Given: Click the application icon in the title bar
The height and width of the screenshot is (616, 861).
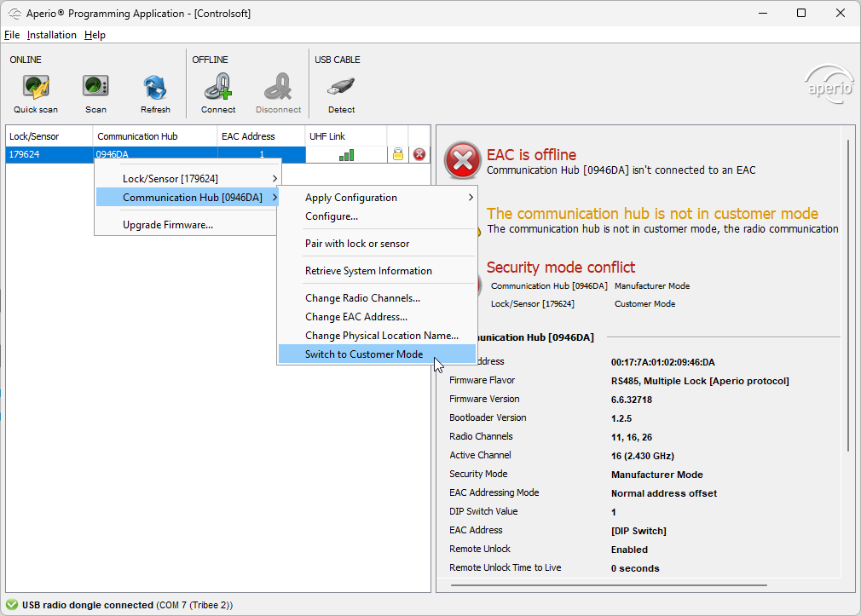Looking at the screenshot, I should coord(14,13).
